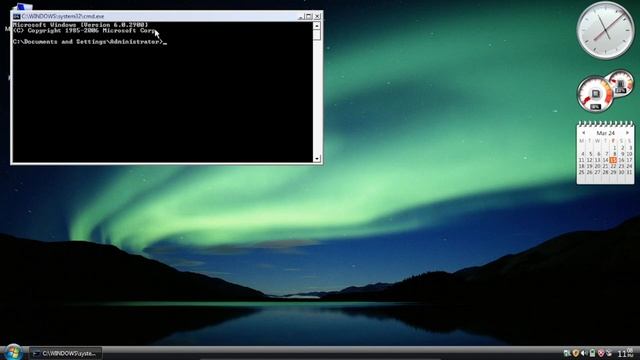Click the green device tray icon
This screenshot has width=640, height=360.
[592, 353]
